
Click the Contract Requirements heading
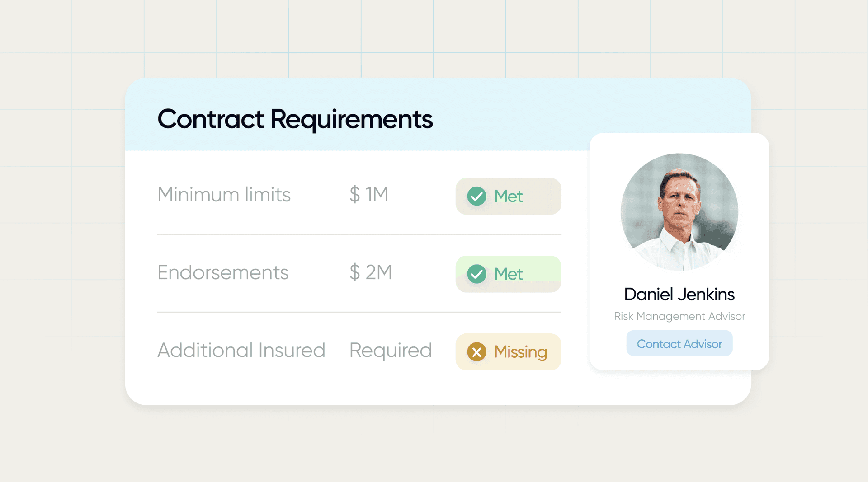click(295, 119)
